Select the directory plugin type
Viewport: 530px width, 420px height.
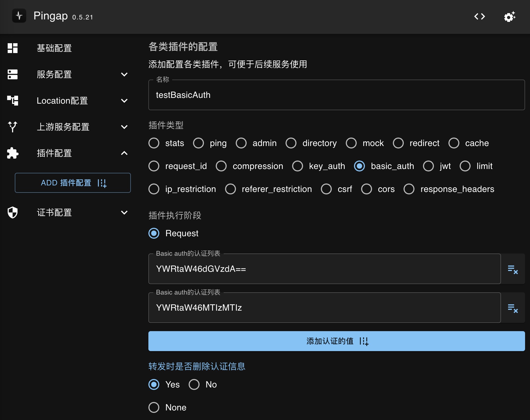[x=291, y=143]
